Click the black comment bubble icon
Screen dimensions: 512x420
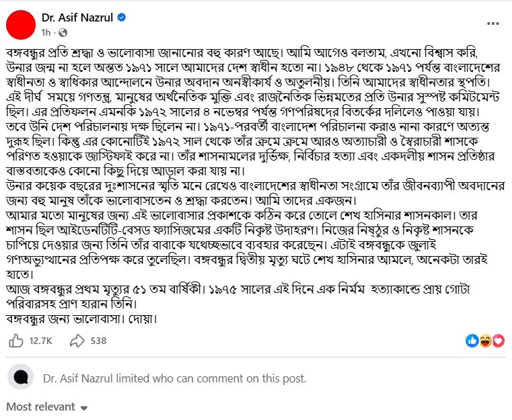(x=21, y=376)
